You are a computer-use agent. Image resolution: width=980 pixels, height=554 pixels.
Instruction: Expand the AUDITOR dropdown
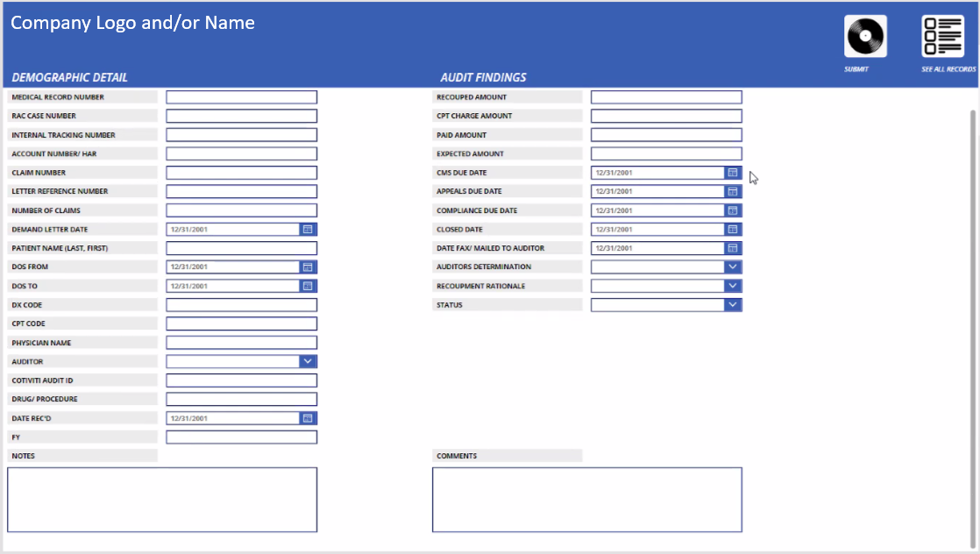point(307,360)
